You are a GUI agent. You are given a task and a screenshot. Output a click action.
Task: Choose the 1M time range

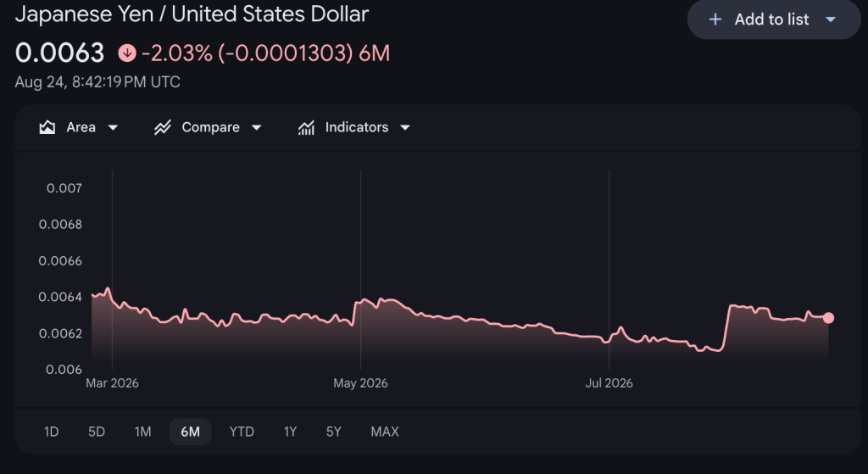coord(142,432)
